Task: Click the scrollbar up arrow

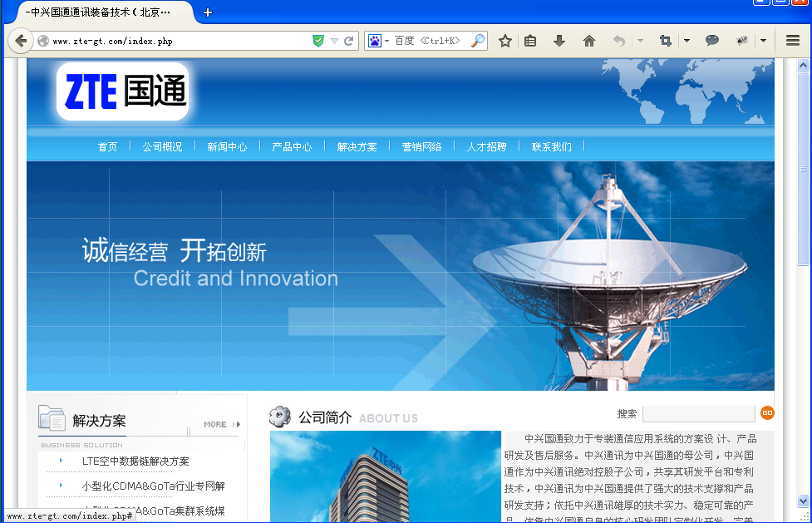Action: point(803,66)
